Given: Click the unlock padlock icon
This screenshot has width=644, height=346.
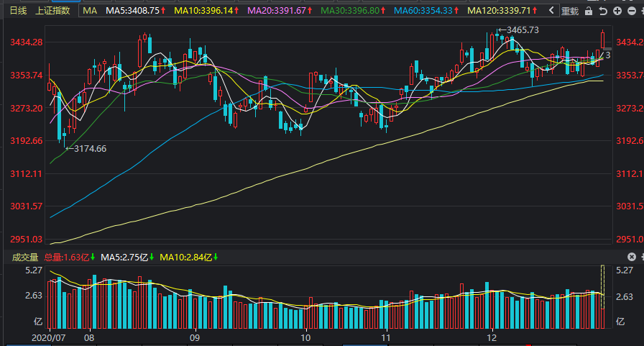Looking at the screenshot, I should pos(589,11).
